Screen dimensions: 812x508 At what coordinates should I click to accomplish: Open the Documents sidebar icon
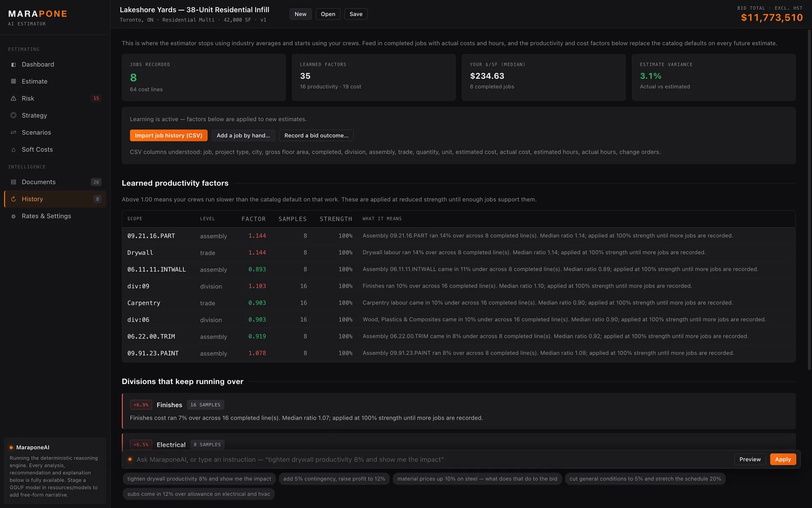click(x=14, y=182)
